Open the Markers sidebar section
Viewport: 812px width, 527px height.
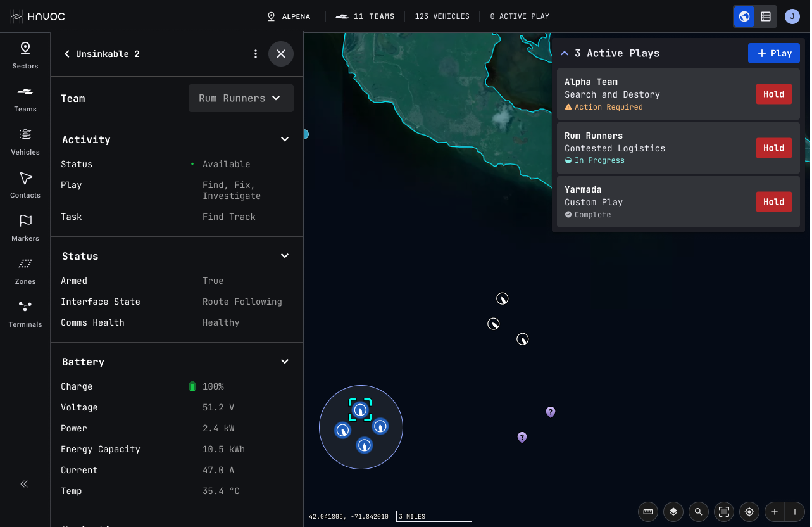point(25,228)
